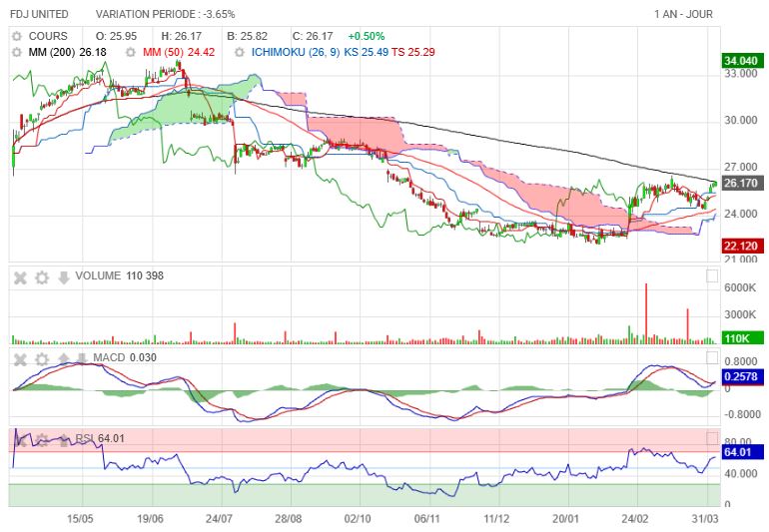Remove the MACD indicator panel

[20, 360]
